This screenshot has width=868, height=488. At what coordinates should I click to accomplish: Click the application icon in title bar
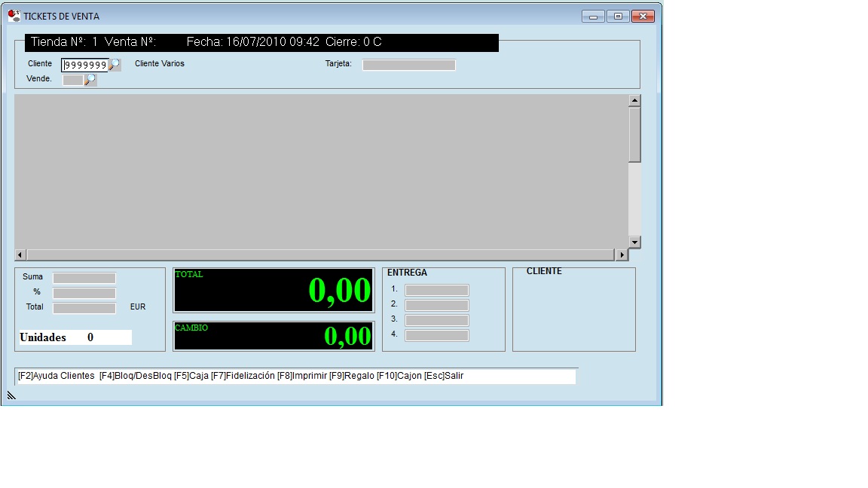coord(14,16)
